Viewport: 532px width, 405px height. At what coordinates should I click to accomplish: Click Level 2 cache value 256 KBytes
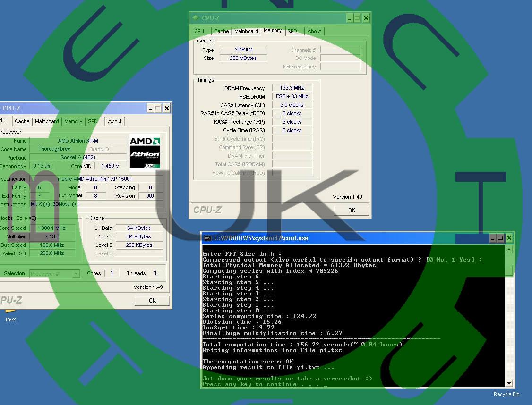coord(139,245)
